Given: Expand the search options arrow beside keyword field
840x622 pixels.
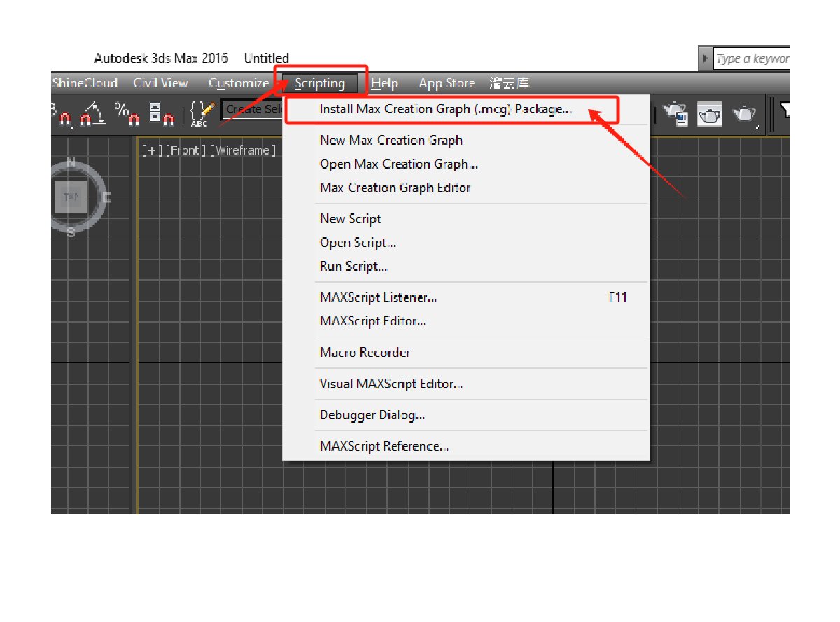Looking at the screenshot, I should [x=705, y=59].
